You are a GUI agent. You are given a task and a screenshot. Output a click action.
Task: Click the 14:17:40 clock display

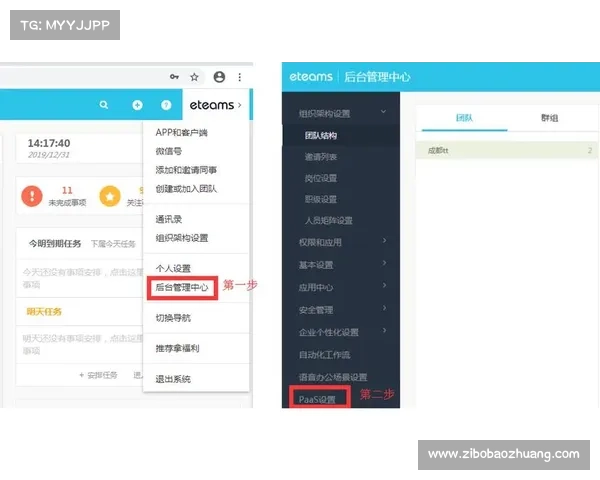[x=49, y=143]
